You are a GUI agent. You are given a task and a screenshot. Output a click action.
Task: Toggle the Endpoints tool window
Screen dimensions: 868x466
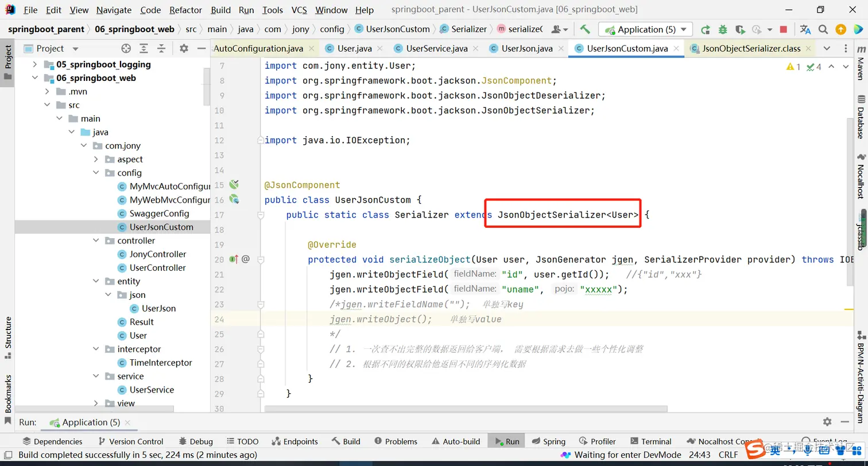point(294,441)
